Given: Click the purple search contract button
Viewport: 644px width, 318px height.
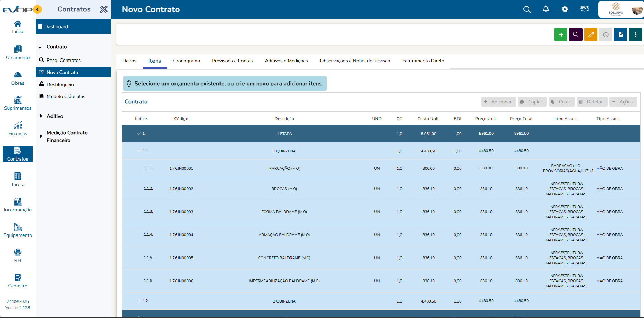Looking at the screenshot, I should point(576,35).
